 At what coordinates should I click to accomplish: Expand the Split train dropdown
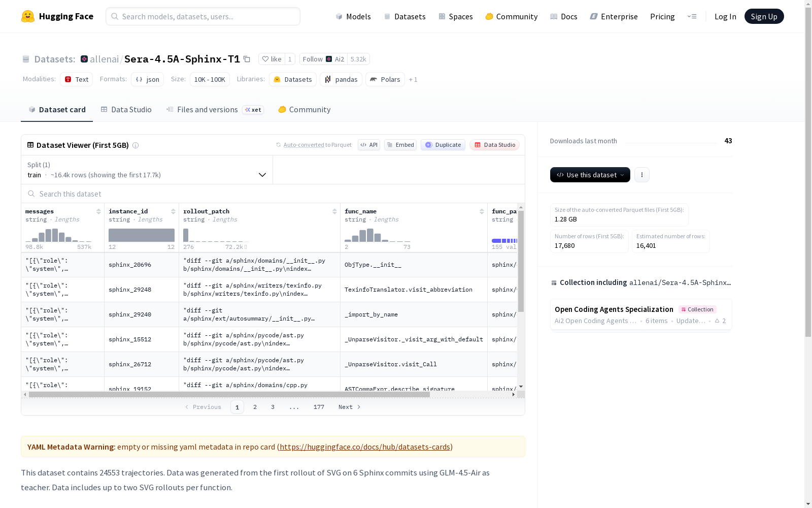point(147,170)
